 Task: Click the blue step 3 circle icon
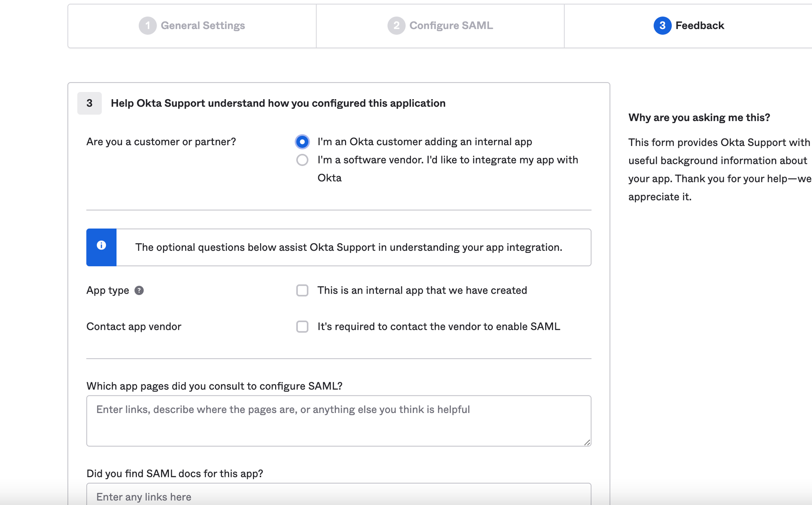pos(662,26)
